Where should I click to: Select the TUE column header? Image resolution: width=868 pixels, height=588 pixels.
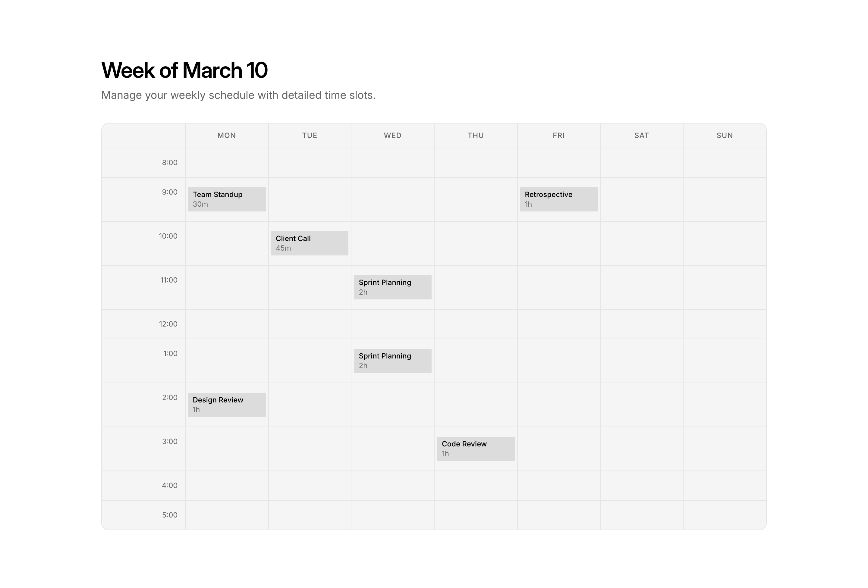coord(310,136)
